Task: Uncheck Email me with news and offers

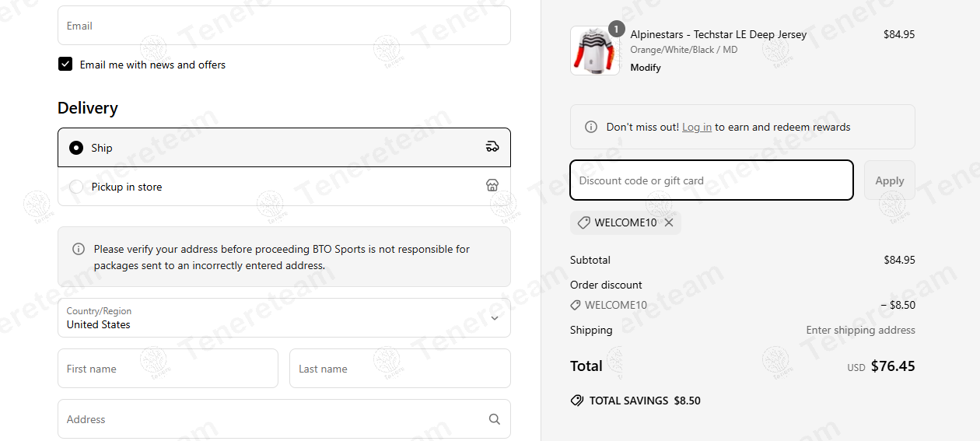Action: tap(65, 65)
